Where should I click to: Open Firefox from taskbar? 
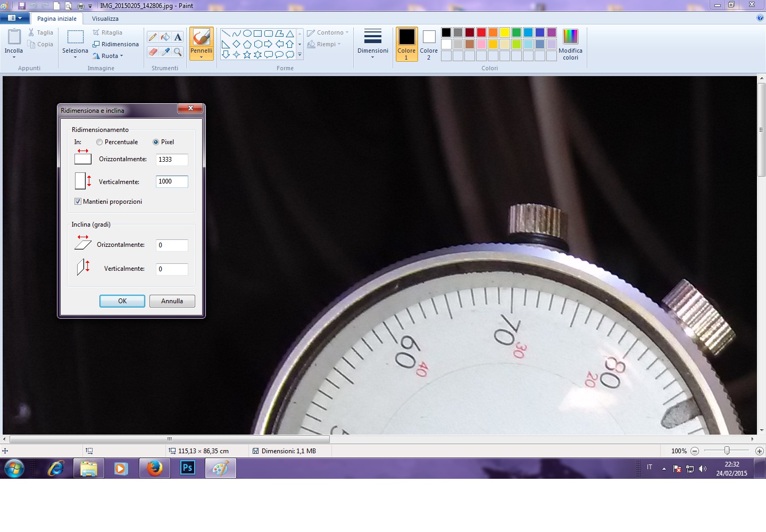(x=155, y=468)
